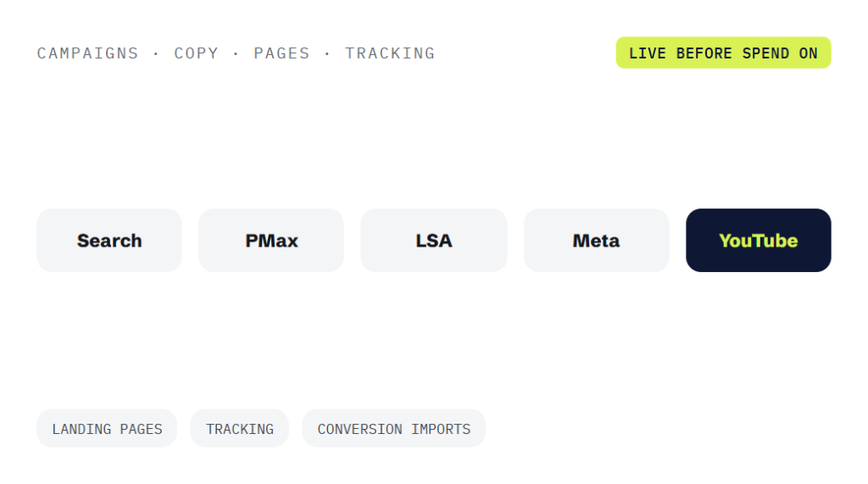
Task: Go to CAMPAIGNS in the header
Action: click(x=87, y=53)
